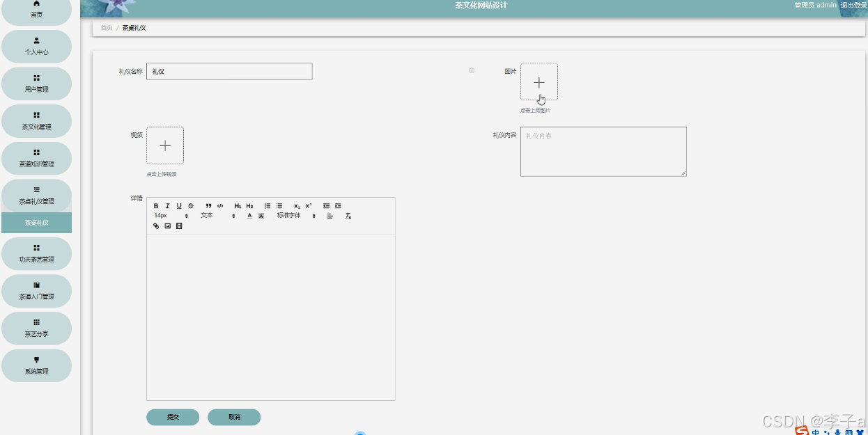Viewport: 868px width, 435px height.
Task: Insert a bulleted list
Action: 279,206
